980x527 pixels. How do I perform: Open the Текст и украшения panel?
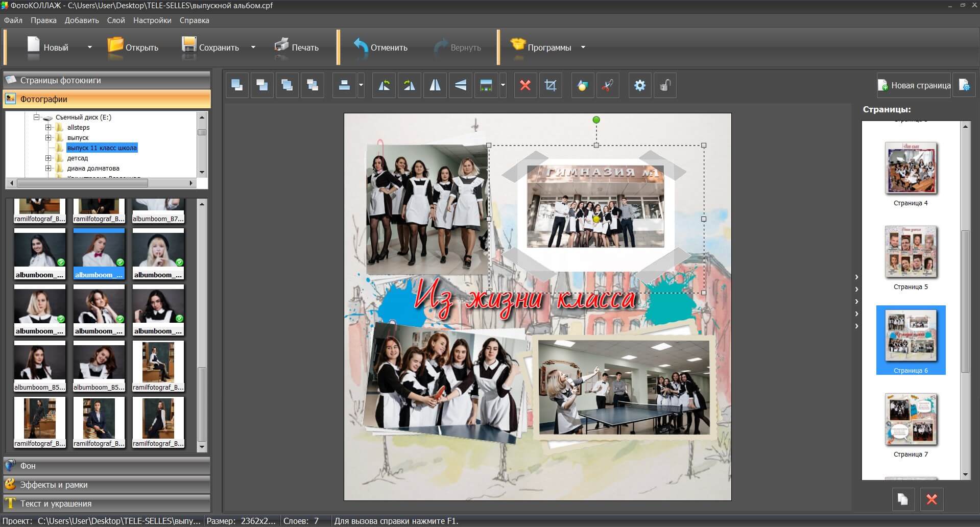pos(107,504)
